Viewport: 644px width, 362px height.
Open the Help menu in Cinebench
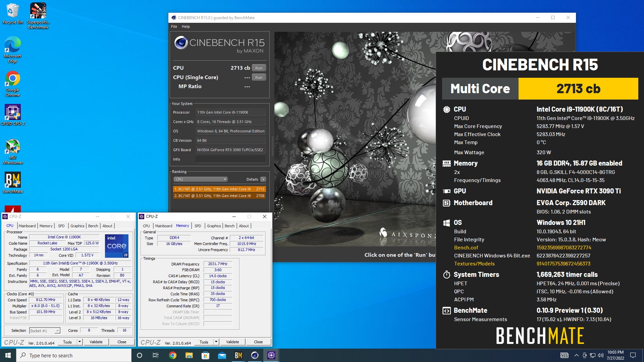pos(185,26)
